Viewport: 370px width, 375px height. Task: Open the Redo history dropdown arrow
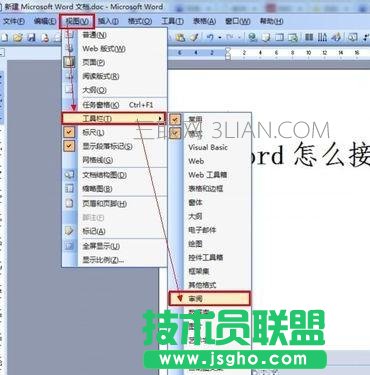click(239, 38)
